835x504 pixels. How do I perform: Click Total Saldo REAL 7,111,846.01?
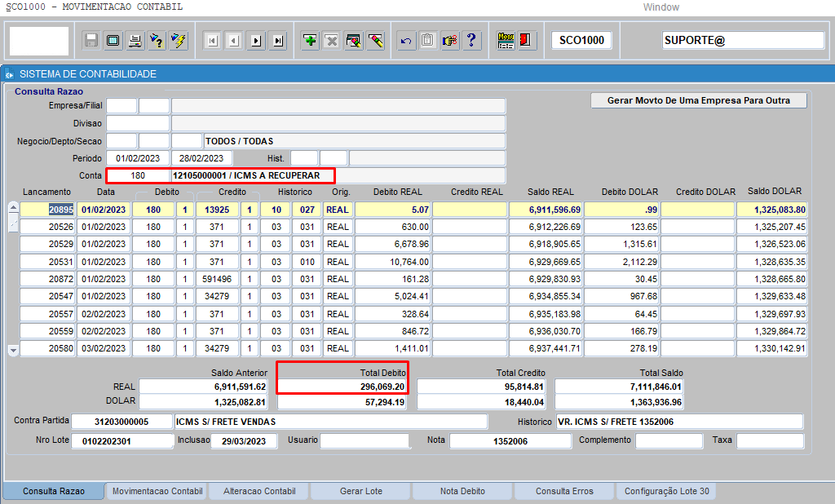620,387
